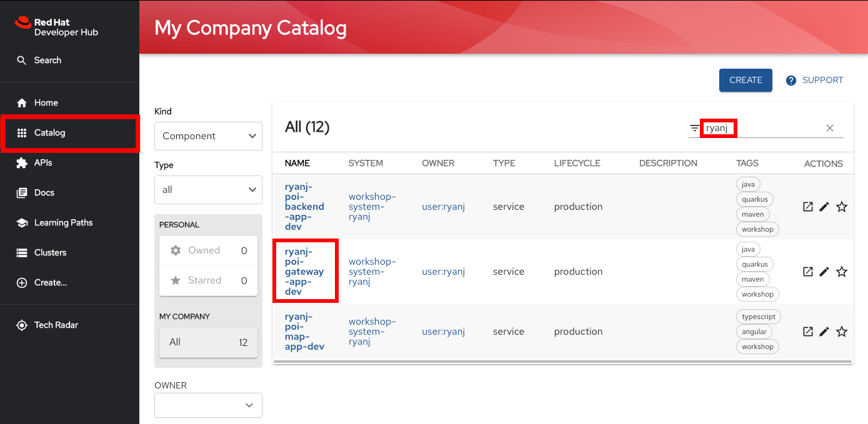The image size is (868, 424).
Task: Click the typescript tag chip
Action: (x=759, y=317)
